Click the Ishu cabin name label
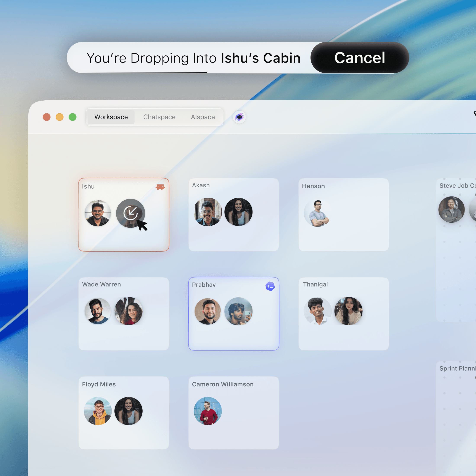Image resolution: width=476 pixels, height=476 pixels. [x=88, y=187]
